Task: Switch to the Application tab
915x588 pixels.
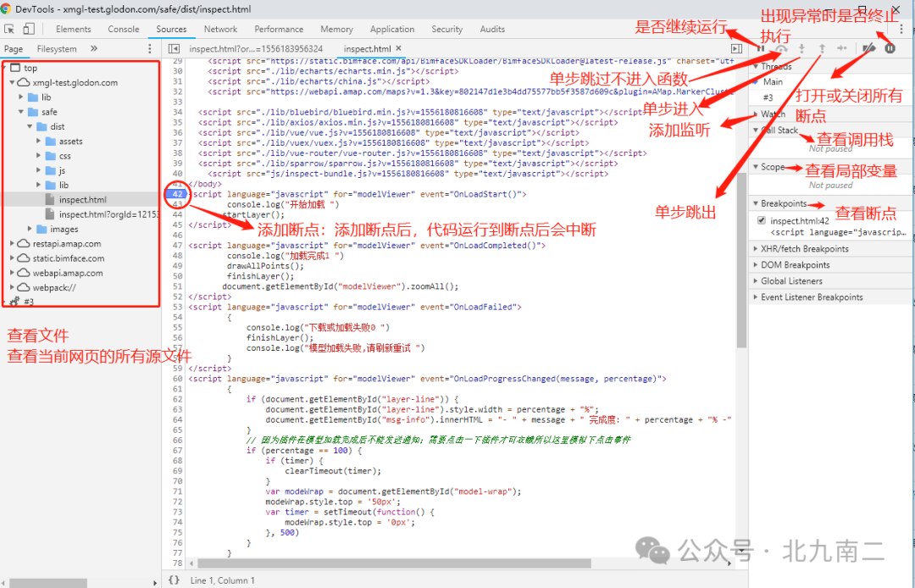Action: point(392,29)
